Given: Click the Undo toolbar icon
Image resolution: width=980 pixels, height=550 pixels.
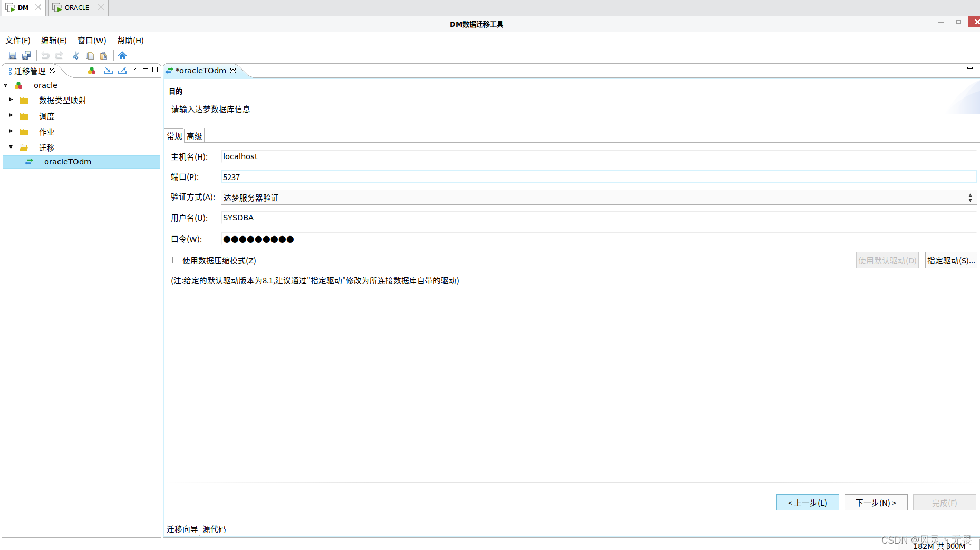Looking at the screenshot, I should click(45, 55).
